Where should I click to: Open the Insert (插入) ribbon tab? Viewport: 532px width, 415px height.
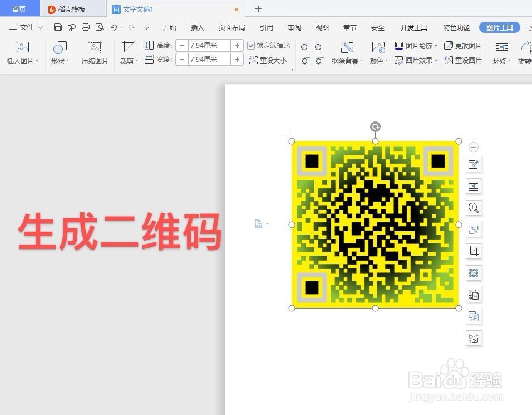point(197,27)
